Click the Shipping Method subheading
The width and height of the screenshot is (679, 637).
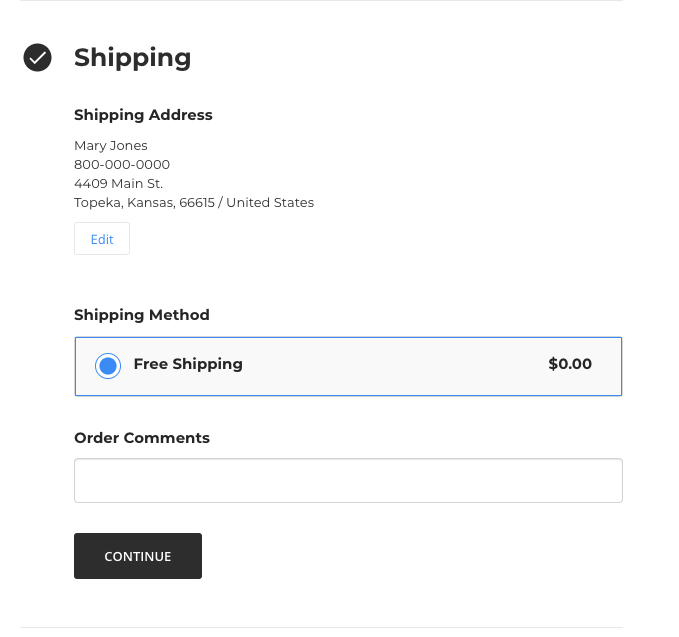142,315
